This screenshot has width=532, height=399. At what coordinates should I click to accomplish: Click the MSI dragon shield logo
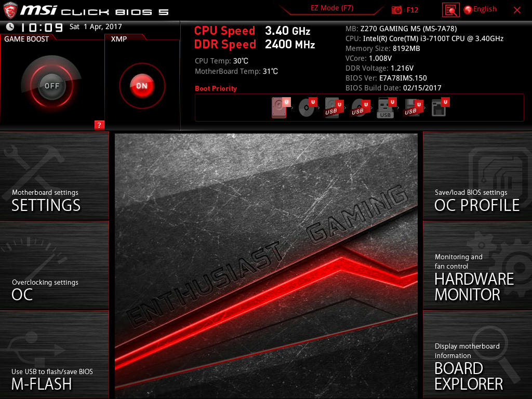(10, 10)
